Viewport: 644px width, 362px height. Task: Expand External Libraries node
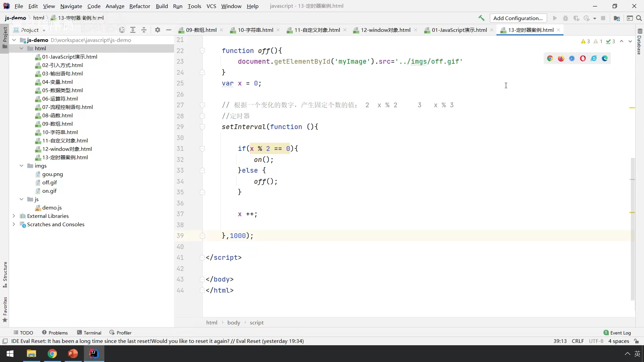(14, 216)
